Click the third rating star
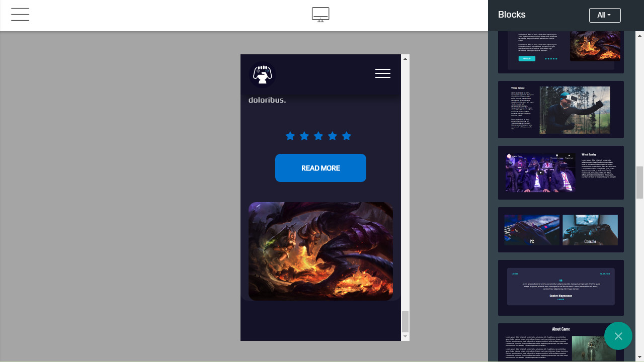 point(318,136)
